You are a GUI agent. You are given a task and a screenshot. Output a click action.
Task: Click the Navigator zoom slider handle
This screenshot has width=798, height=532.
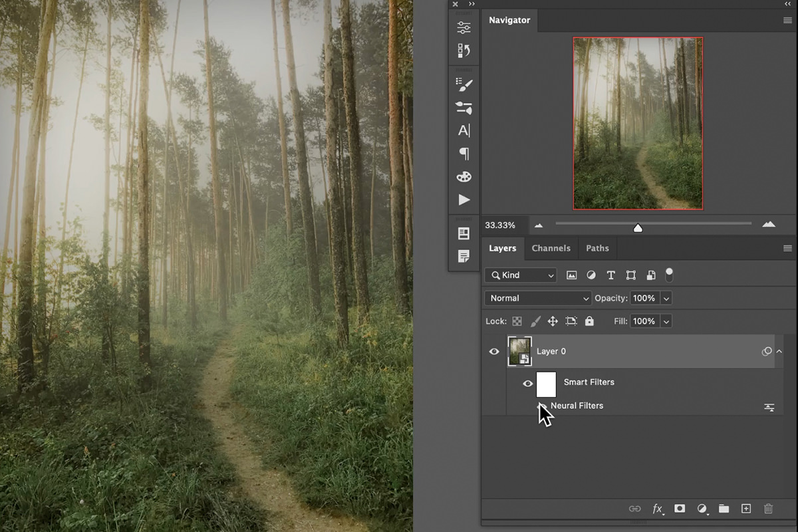coord(638,227)
